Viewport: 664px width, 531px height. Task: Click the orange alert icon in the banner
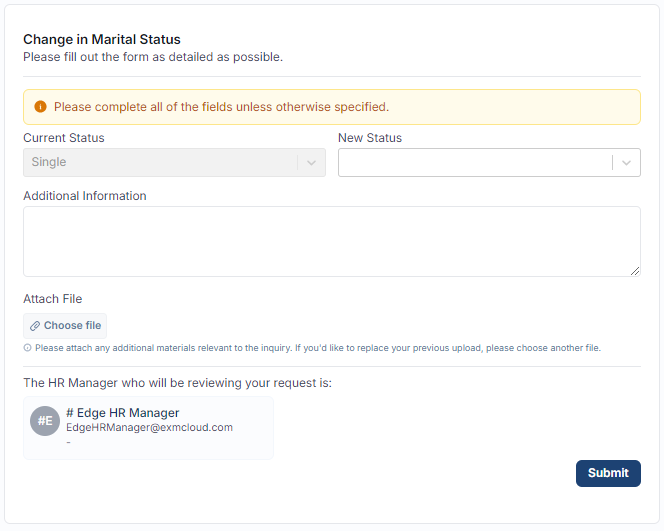pyautogui.click(x=40, y=107)
